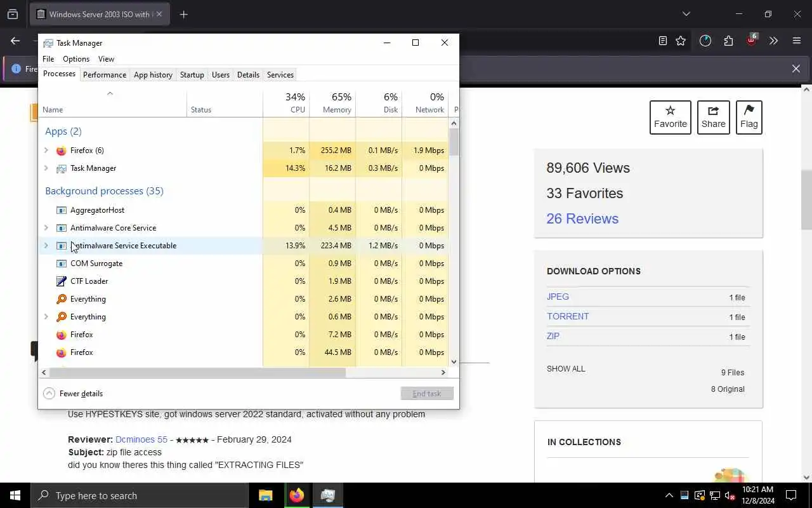Click the COM Surrogate process icon
The image size is (812, 508).
(61, 264)
